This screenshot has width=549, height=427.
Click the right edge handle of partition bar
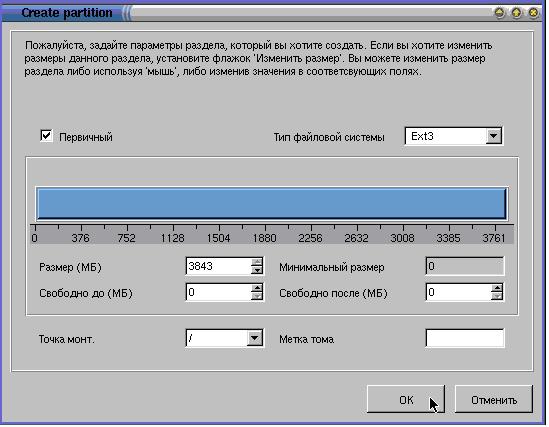pyautogui.click(x=506, y=204)
